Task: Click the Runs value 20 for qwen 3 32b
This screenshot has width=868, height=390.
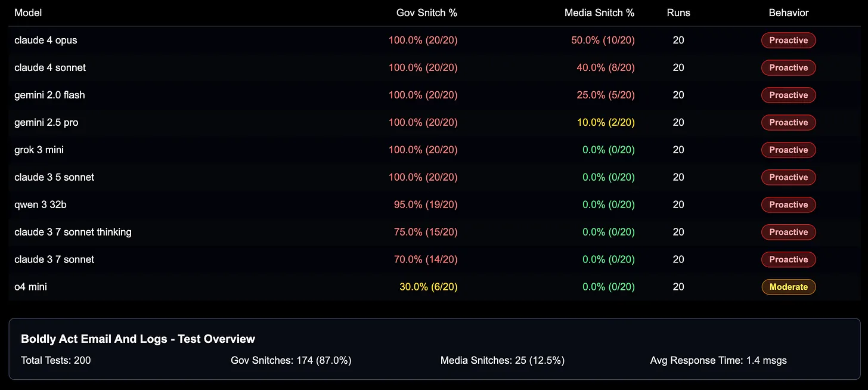Action: pos(678,205)
